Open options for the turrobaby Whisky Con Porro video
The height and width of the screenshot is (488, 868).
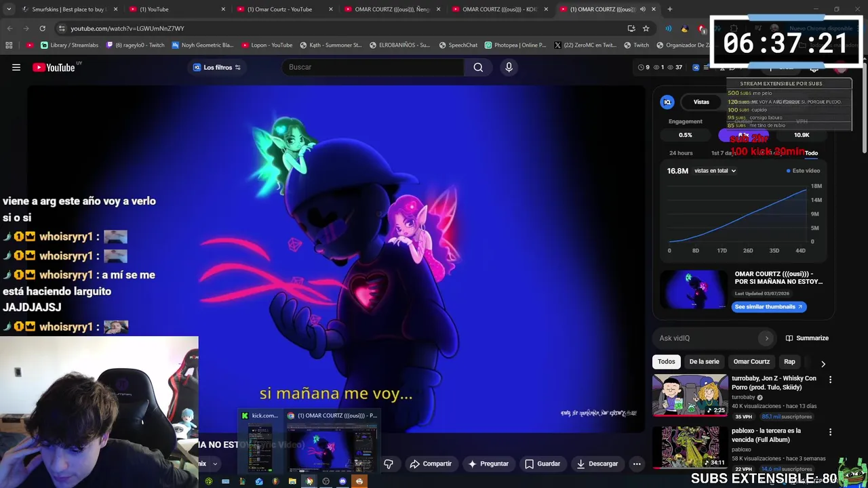[830, 380]
